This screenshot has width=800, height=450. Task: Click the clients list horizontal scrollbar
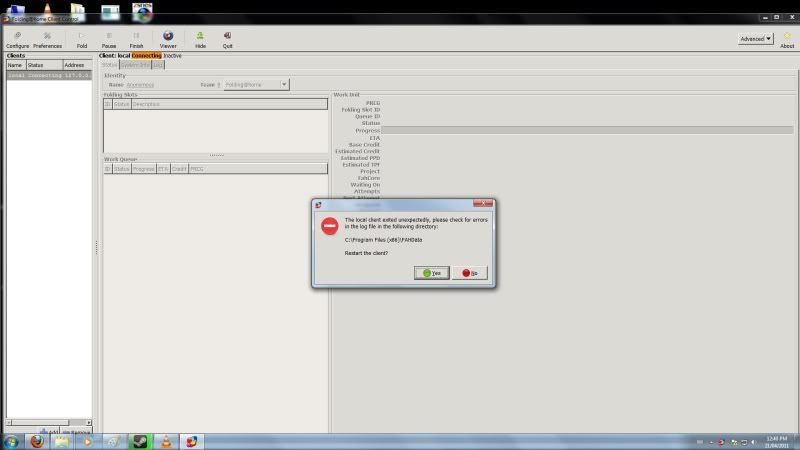click(x=49, y=422)
